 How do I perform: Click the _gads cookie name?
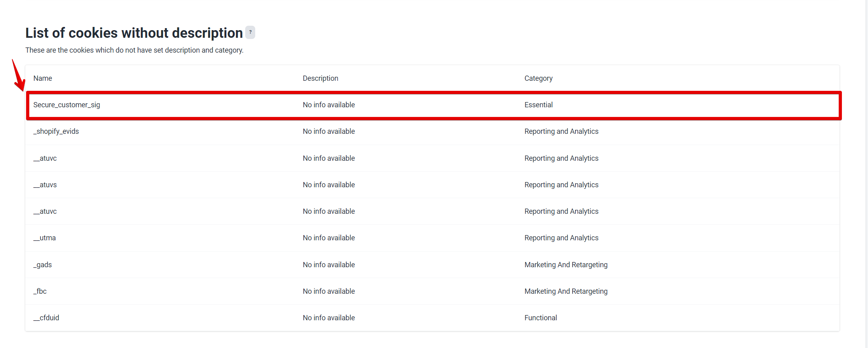43,265
